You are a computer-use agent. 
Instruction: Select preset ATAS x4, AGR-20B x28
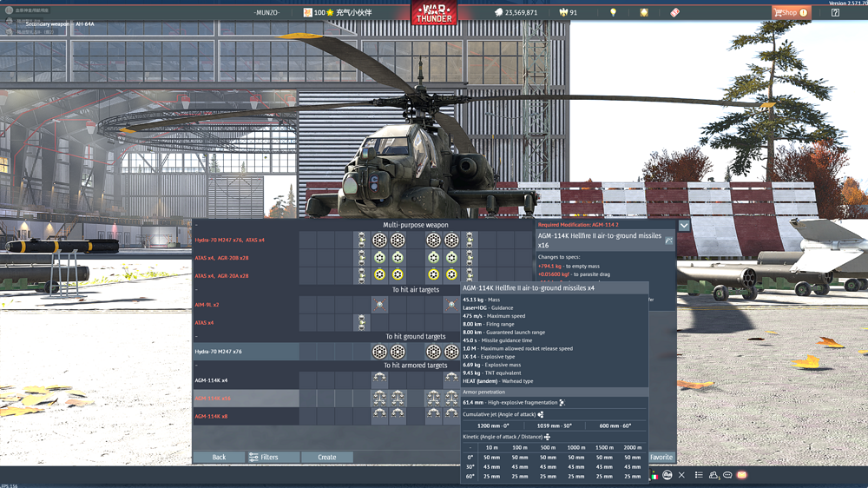click(246, 258)
